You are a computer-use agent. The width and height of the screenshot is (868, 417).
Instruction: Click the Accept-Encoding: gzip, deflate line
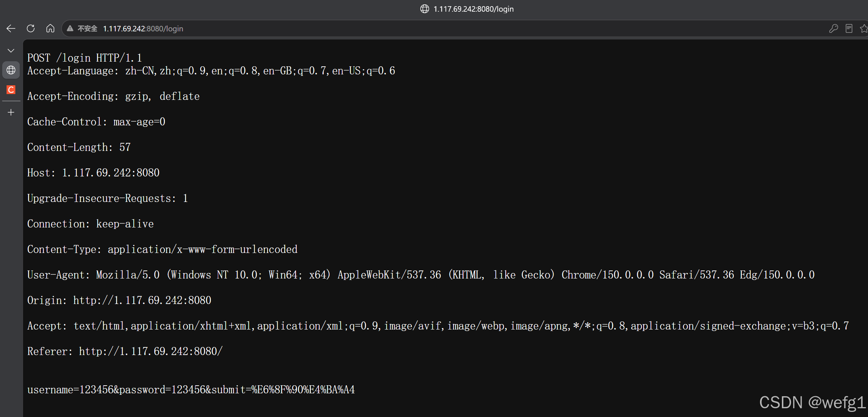coord(113,96)
